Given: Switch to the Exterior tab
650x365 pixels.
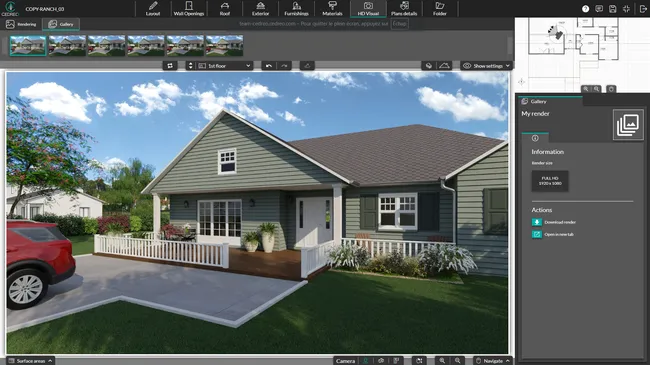Looking at the screenshot, I should point(260,9).
